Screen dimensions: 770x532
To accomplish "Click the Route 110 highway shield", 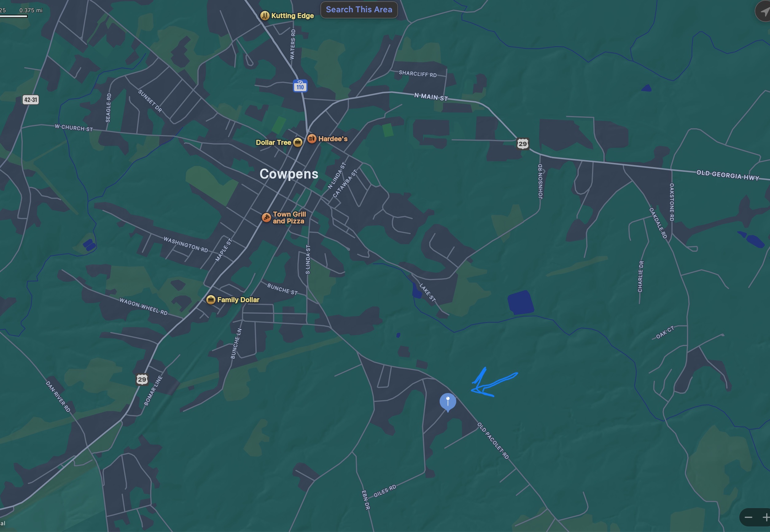I will coord(300,86).
